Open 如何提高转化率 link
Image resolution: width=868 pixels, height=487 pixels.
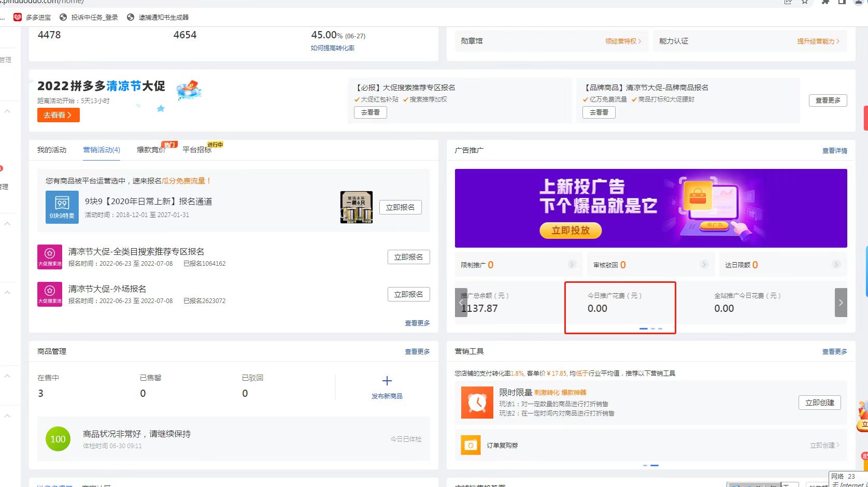[333, 48]
